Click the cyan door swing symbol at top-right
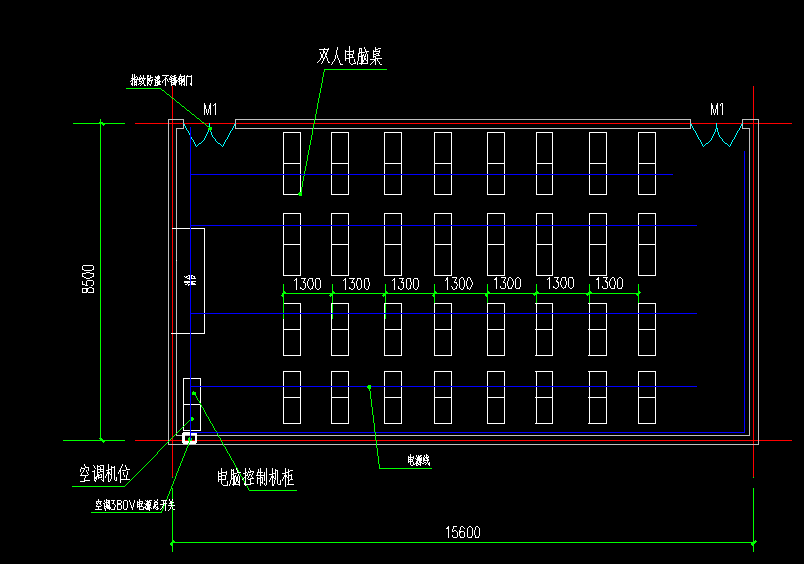 pyautogui.click(x=716, y=137)
